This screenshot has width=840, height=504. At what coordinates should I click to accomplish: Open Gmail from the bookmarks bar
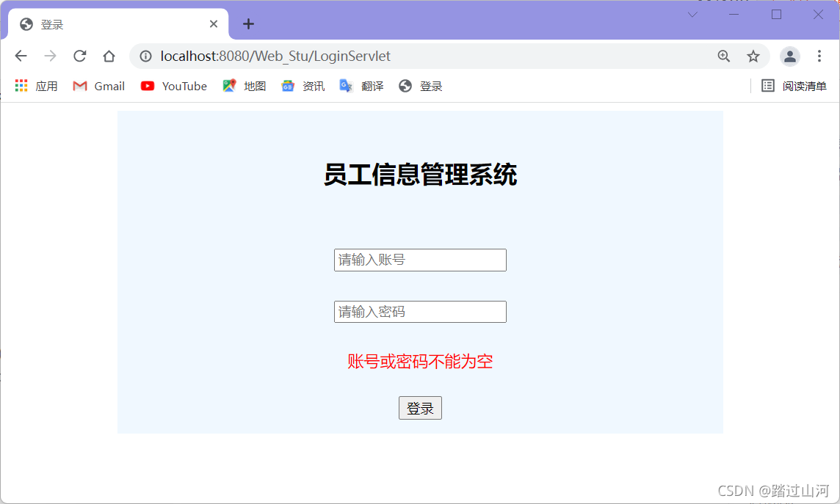click(x=98, y=86)
